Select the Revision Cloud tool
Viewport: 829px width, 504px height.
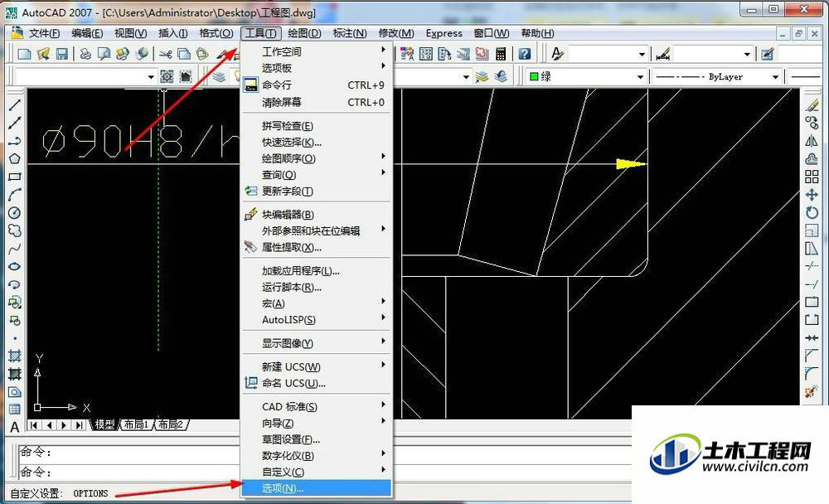coord(15,230)
